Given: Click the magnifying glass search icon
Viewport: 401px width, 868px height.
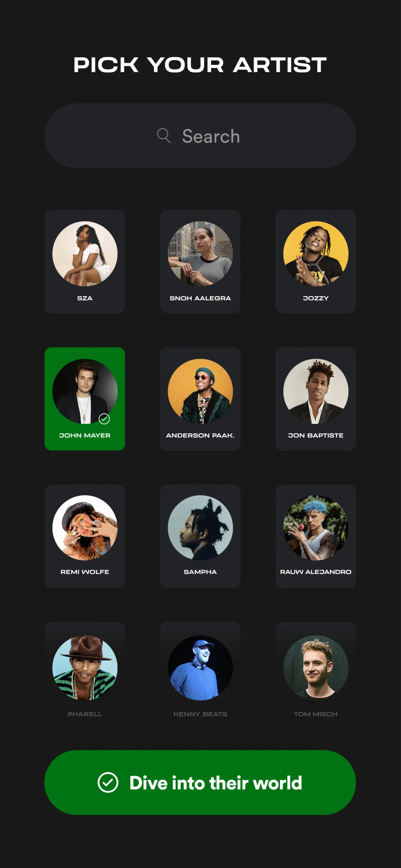Looking at the screenshot, I should pyautogui.click(x=164, y=136).
